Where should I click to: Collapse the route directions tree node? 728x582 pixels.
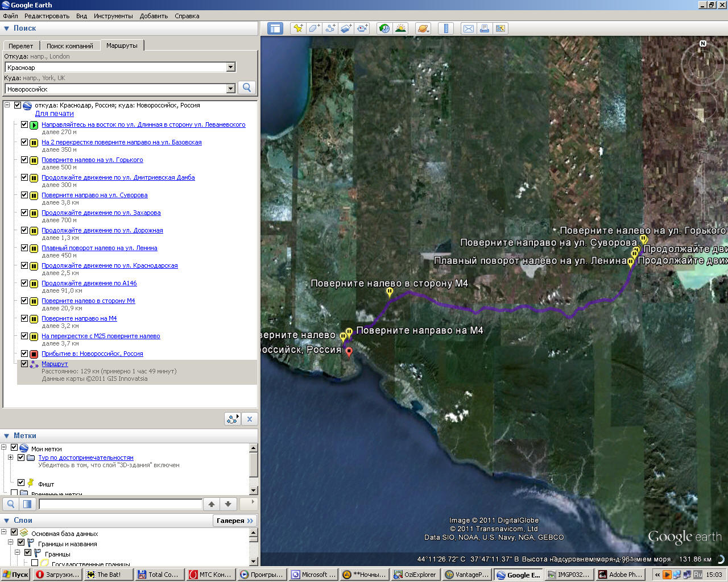pos(7,105)
